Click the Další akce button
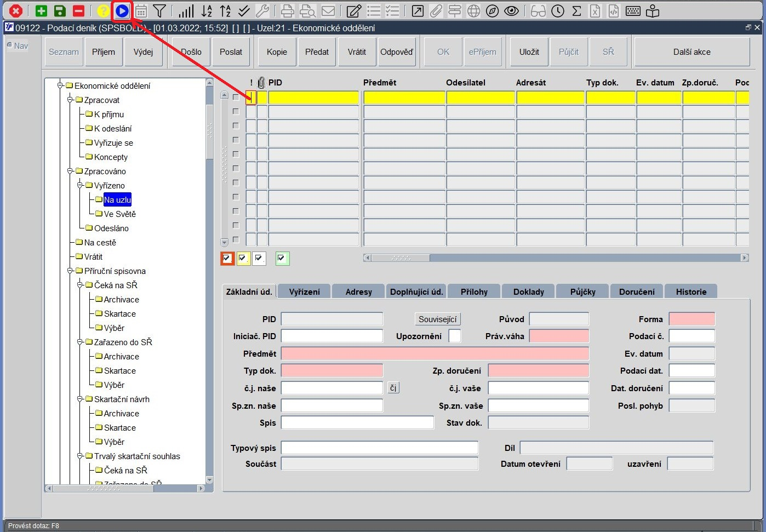This screenshot has height=532, width=766. click(x=691, y=52)
